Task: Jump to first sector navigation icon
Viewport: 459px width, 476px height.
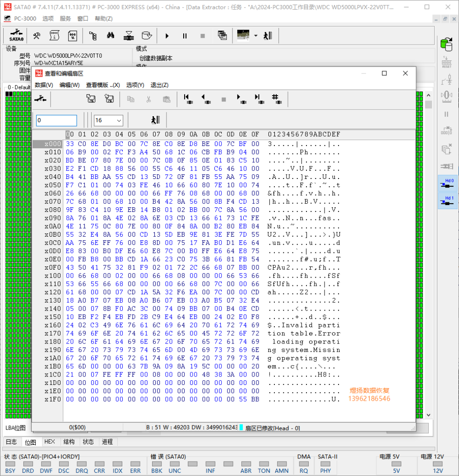Action: pyautogui.click(x=188, y=99)
